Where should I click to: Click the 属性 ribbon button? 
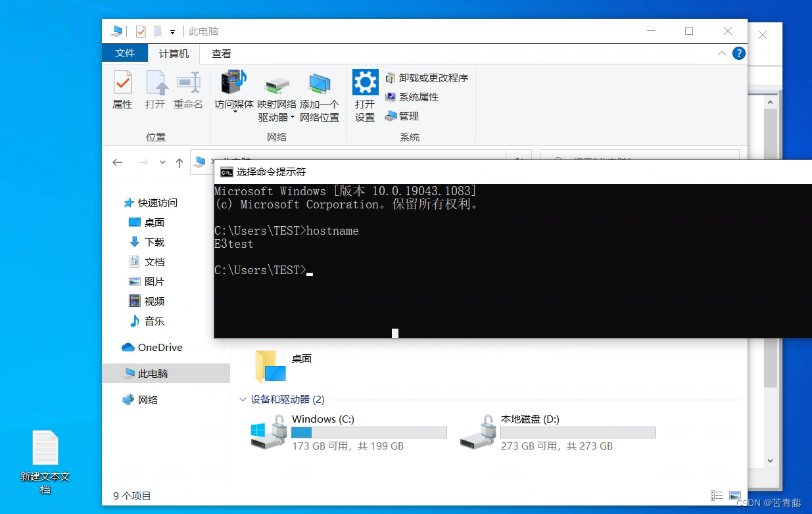(122, 90)
